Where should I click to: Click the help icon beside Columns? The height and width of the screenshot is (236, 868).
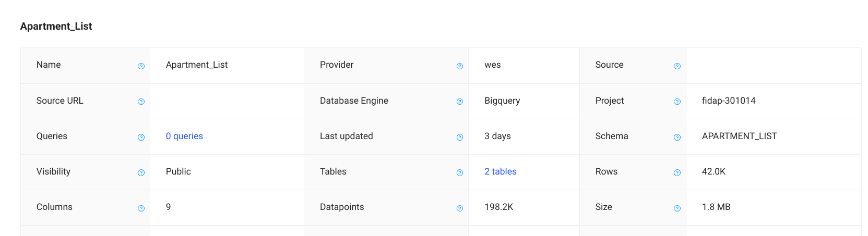[x=141, y=208]
